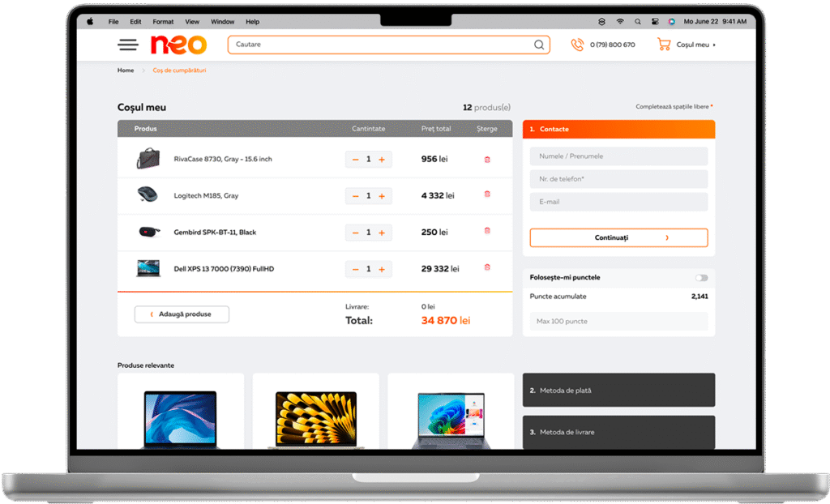Open the hamburger navigation menu
The width and height of the screenshot is (830, 504).
pos(128,45)
